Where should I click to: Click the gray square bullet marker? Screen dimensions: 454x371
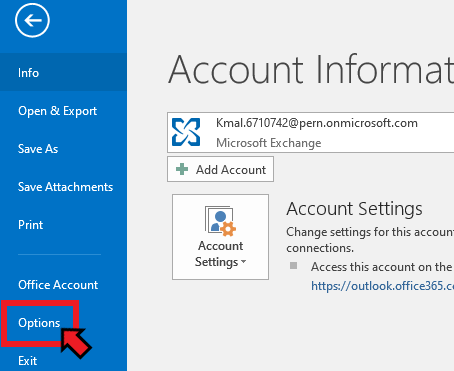(294, 266)
